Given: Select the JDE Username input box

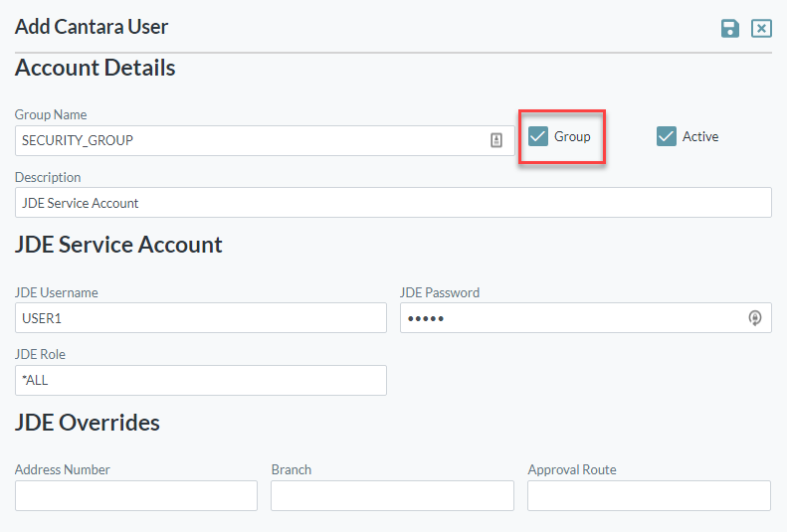Looking at the screenshot, I should tap(200, 318).
